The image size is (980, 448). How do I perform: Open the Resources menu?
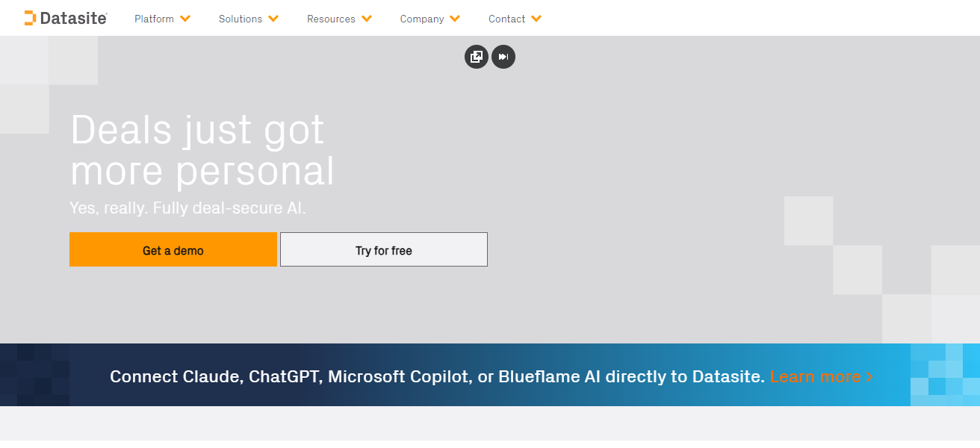click(331, 19)
